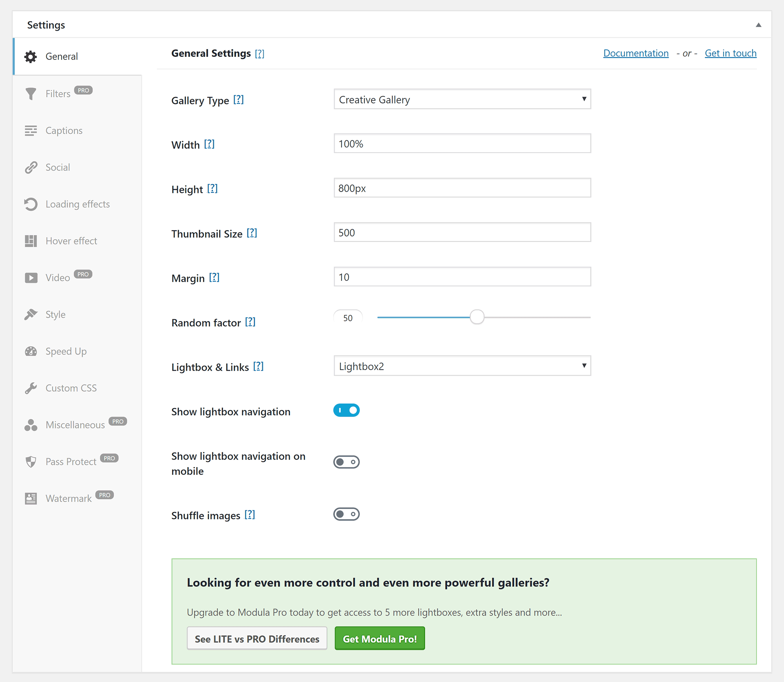Switch to the Style tab
This screenshot has width=784, height=682.
(78, 315)
